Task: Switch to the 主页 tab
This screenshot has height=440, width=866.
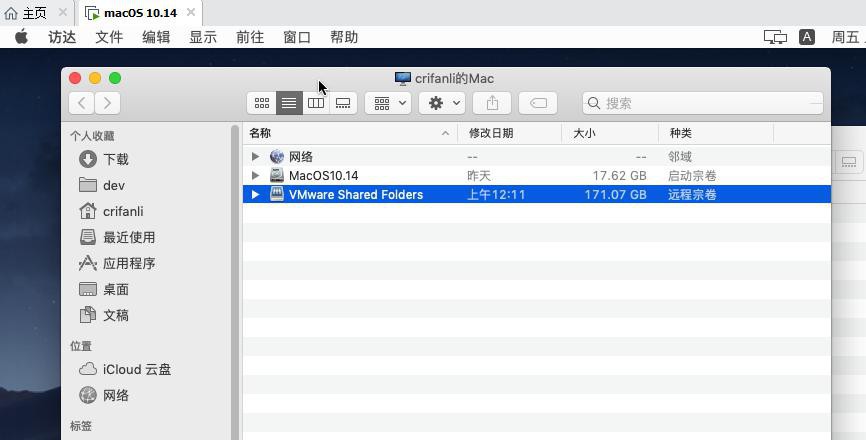Action: [34, 13]
